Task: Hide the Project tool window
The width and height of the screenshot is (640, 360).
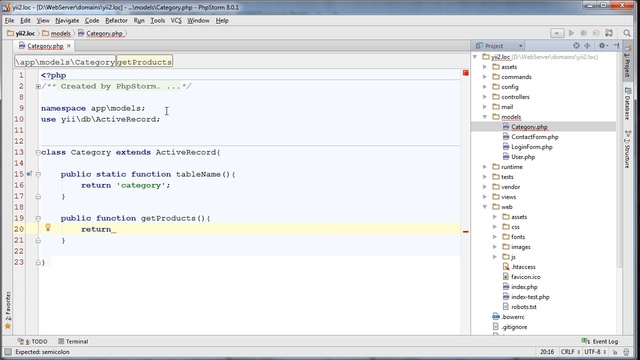Action: (x=616, y=46)
